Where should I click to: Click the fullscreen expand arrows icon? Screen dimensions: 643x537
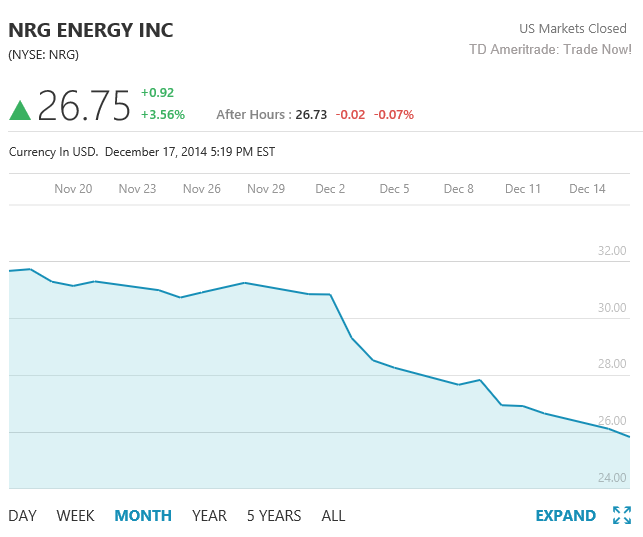(x=621, y=516)
